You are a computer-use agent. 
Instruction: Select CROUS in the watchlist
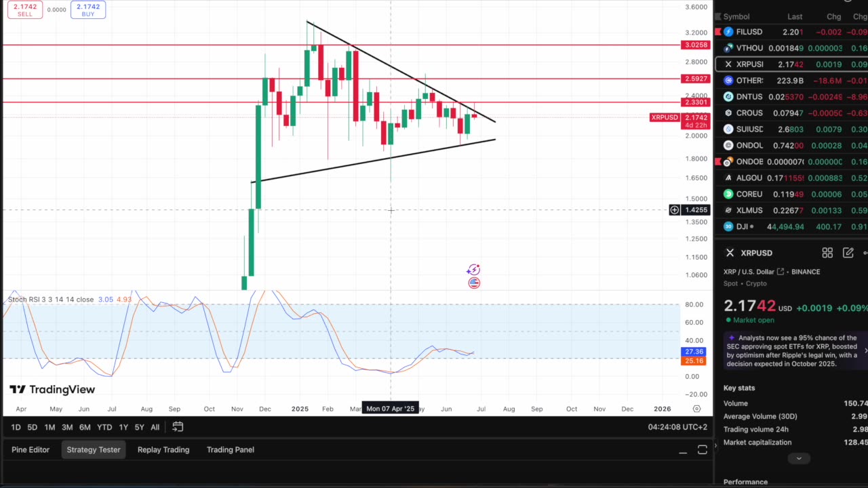tap(791, 113)
